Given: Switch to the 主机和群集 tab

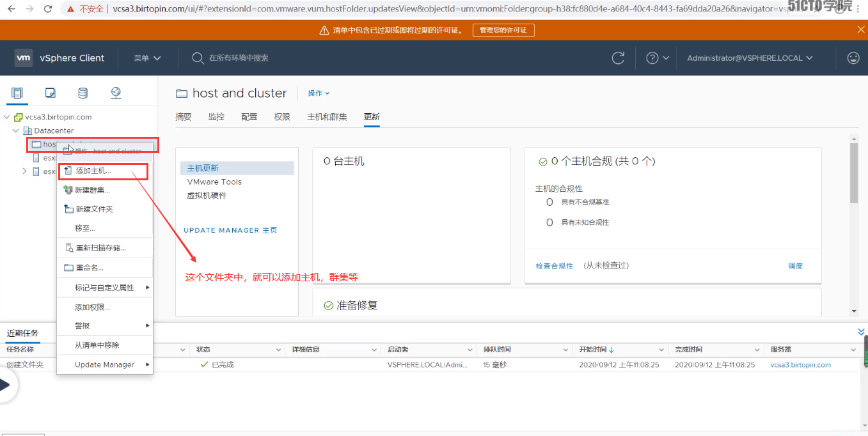Looking at the screenshot, I should (327, 116).
